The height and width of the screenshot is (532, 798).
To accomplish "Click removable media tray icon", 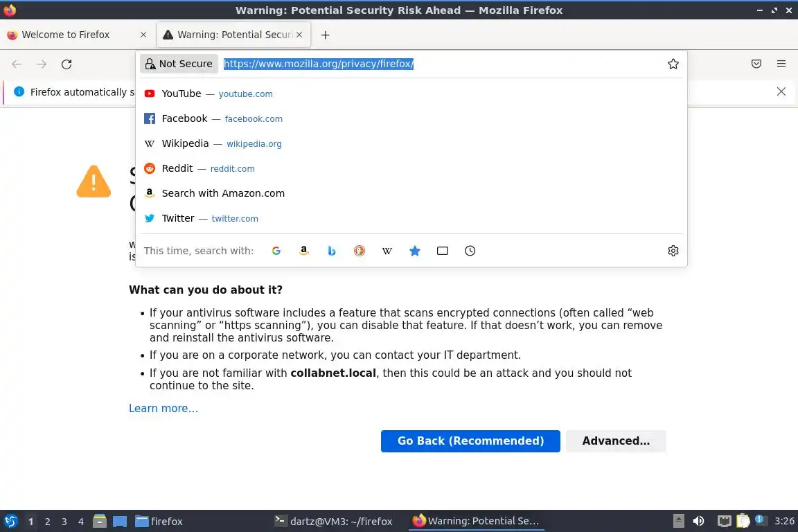I will 678,522.
